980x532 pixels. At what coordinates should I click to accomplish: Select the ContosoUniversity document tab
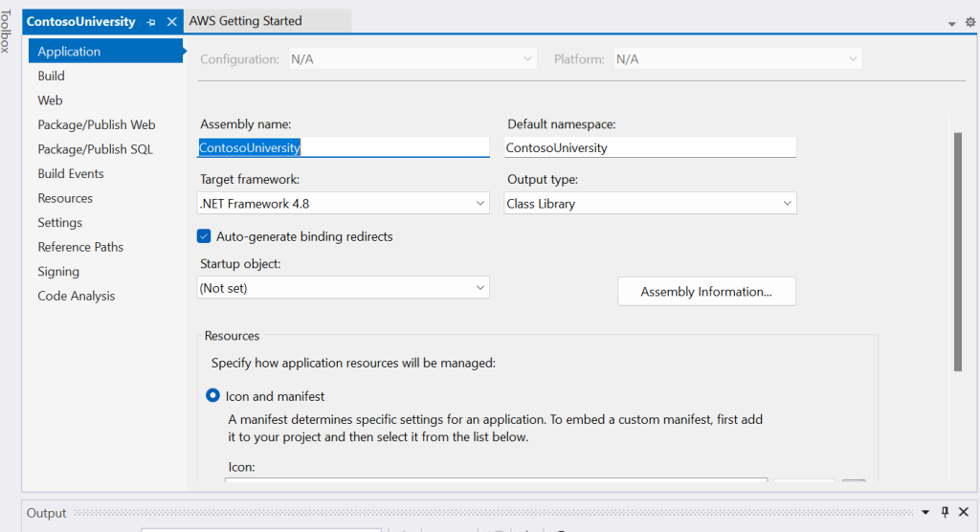(x=80, y=21)
